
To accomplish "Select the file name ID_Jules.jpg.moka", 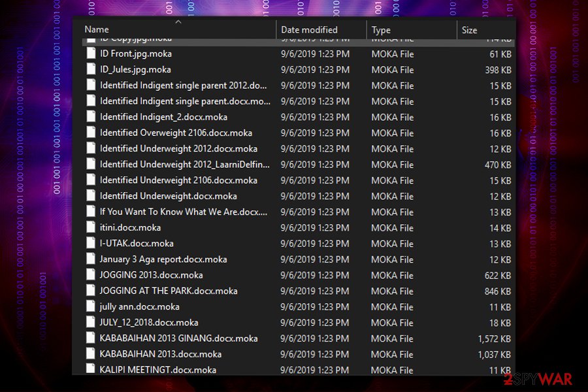I will click(135, 69).
